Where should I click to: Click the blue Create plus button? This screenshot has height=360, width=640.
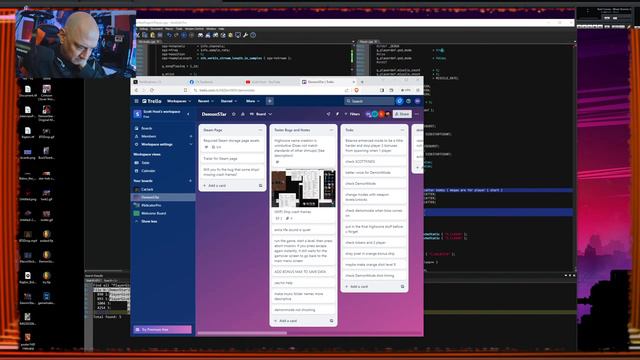coord(270,101)
